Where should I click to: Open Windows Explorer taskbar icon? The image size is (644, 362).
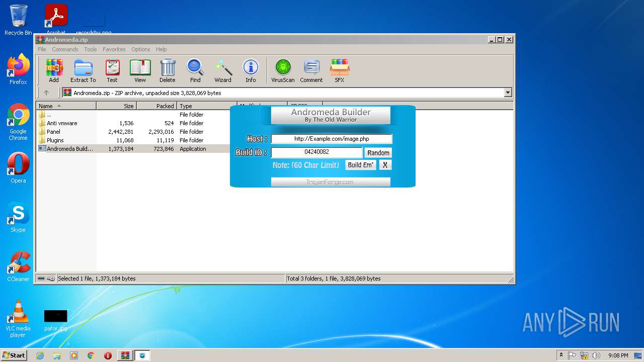pyautogui.click(x=57, y=355)
